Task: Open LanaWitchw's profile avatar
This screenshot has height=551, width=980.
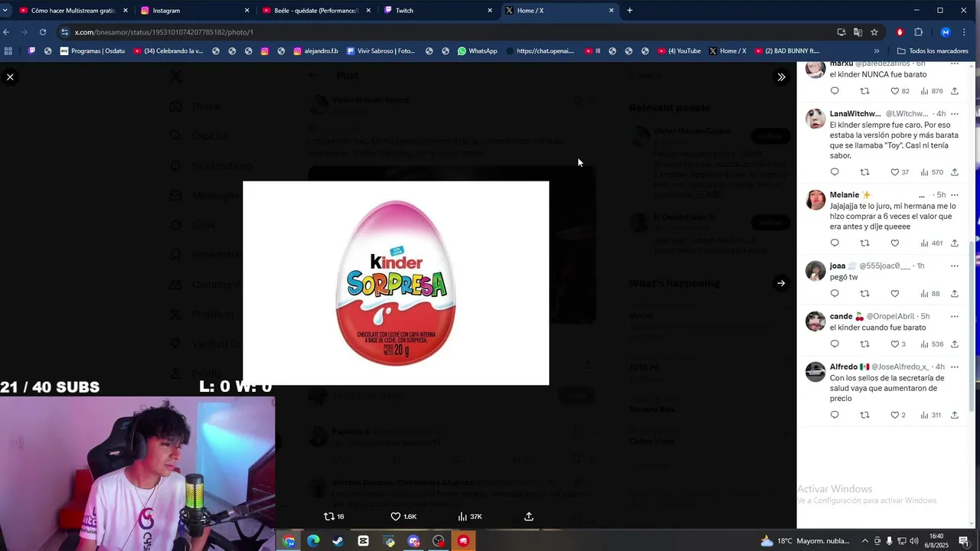Action: [x=815, y=119]
